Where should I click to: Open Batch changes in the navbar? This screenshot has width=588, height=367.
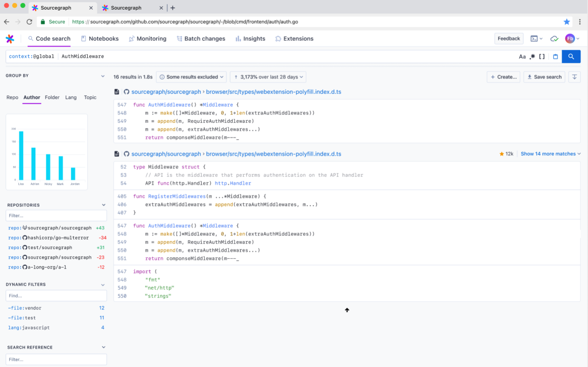tap(201, 39)
